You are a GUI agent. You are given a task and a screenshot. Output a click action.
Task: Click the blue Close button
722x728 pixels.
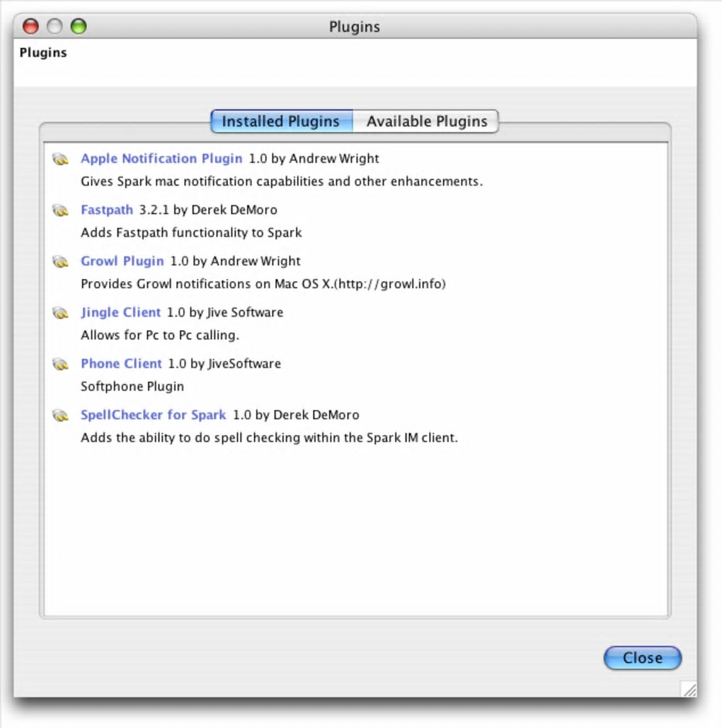pyautogui.click(x=643, y=658)
